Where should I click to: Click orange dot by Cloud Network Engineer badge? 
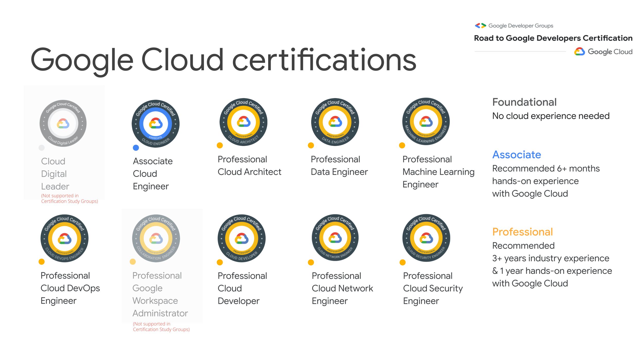click(x=311, y=262)
